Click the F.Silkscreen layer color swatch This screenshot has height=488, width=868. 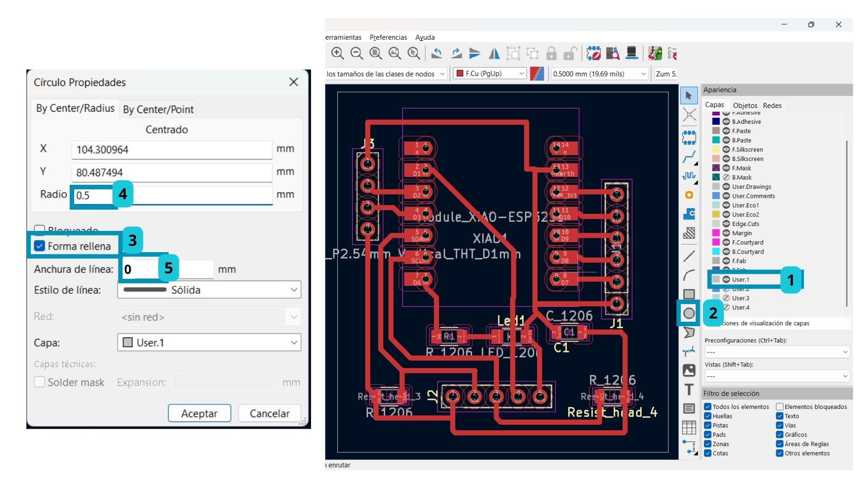(x=716, y=149)
